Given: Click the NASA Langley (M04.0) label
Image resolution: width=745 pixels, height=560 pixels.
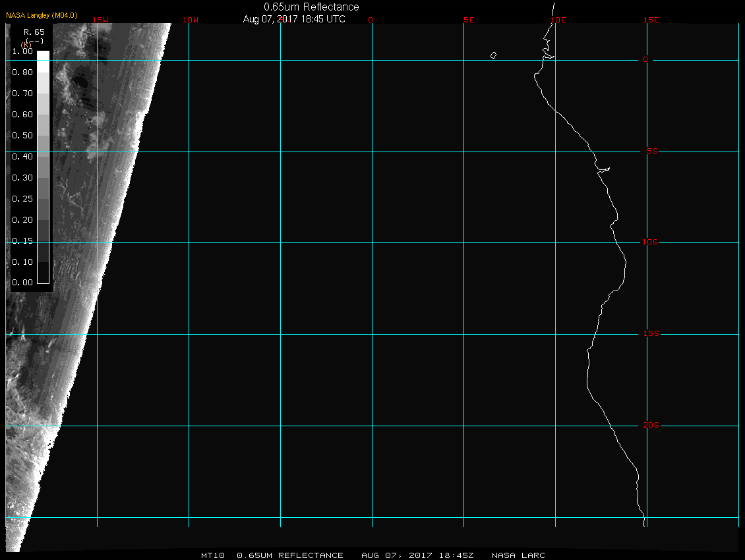Looking at the screenshot, I should 42,14.
